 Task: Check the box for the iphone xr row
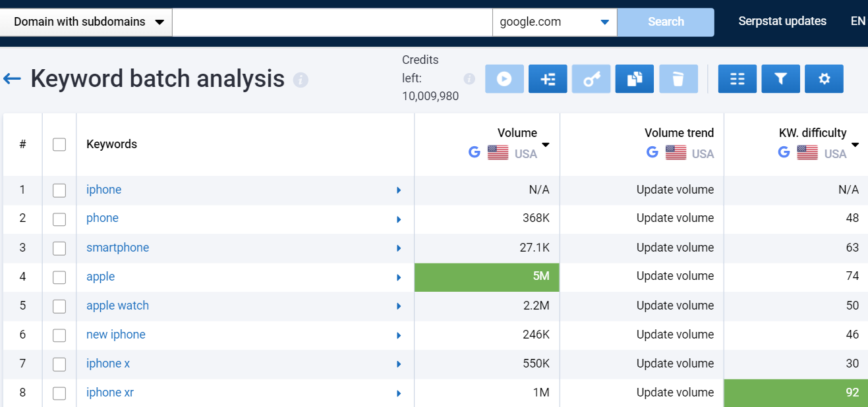59,393
